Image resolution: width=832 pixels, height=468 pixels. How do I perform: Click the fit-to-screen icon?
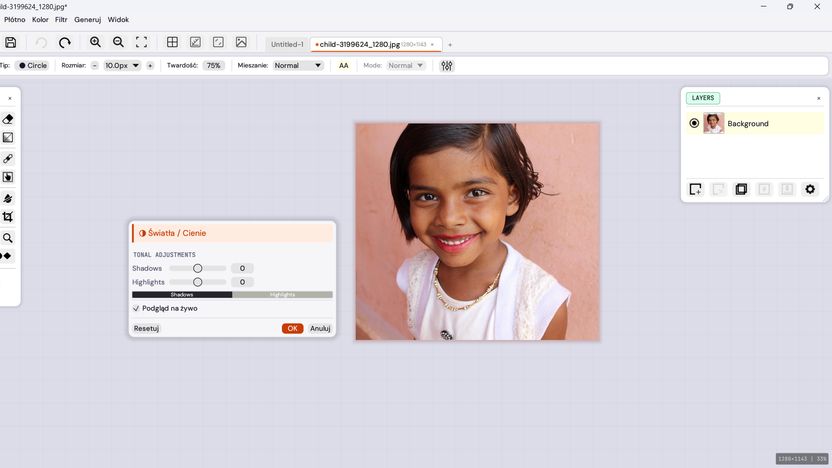(141, 42)
